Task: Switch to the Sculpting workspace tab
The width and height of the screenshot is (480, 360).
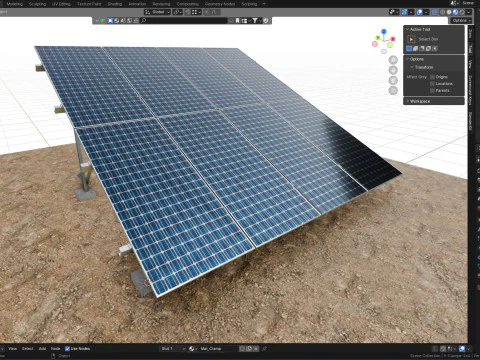Action: coord(37,4)
